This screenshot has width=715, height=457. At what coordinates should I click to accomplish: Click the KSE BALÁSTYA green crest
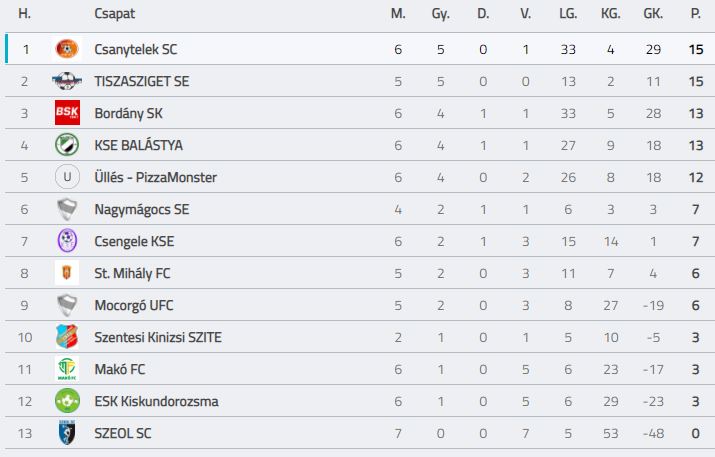[67, 145]
